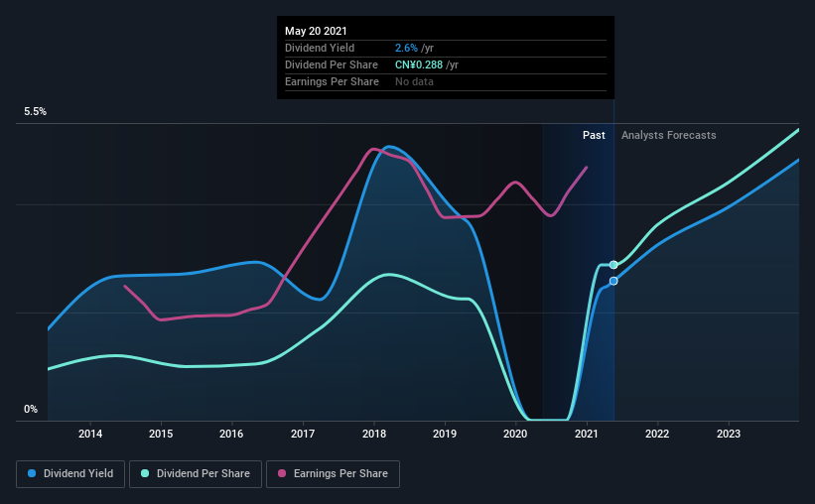
Task: Click the 2.6% dividend yield tooltip value
Action: coord(406,48)
